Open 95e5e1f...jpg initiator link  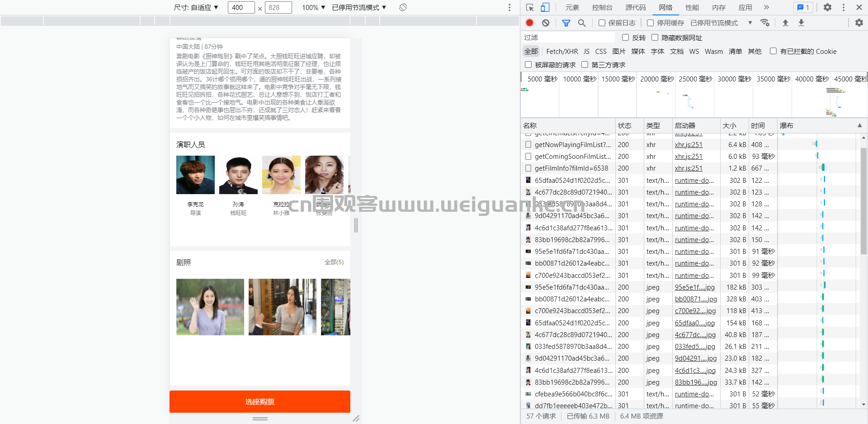tap(695, 287)
